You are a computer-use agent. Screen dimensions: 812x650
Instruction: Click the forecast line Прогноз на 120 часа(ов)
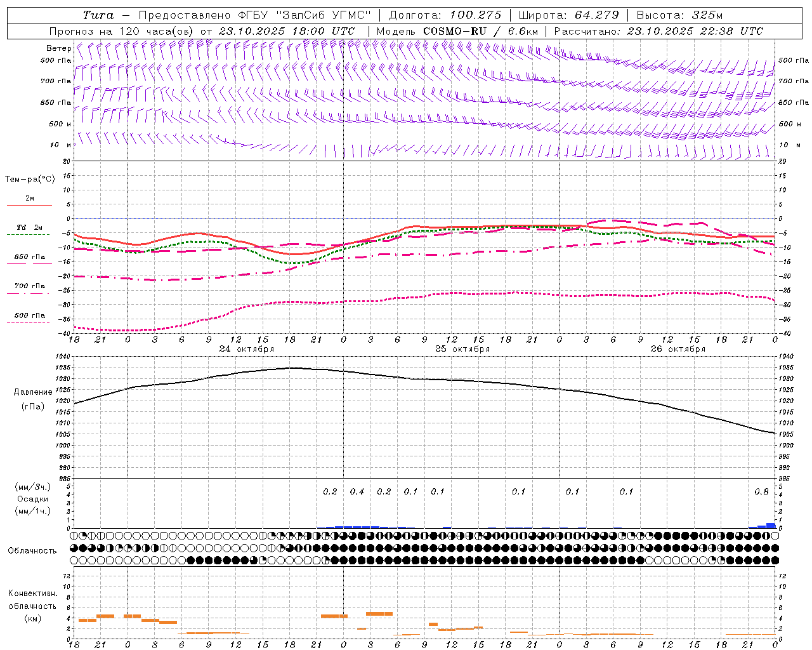click(x=121, y=31)
